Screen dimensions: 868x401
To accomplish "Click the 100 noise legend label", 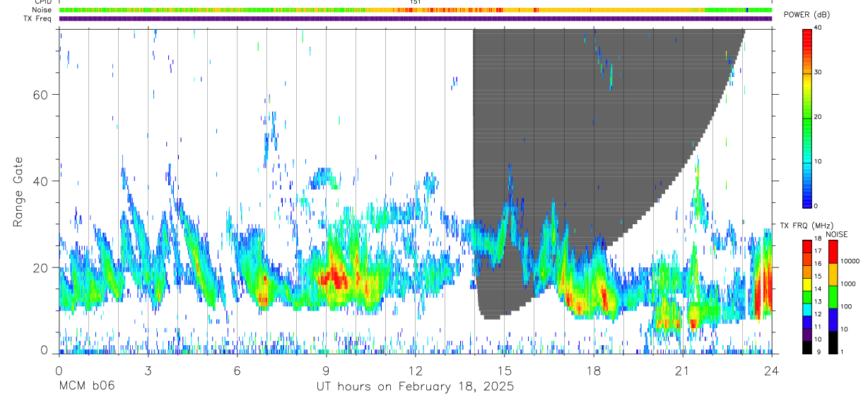I will 846,307.
